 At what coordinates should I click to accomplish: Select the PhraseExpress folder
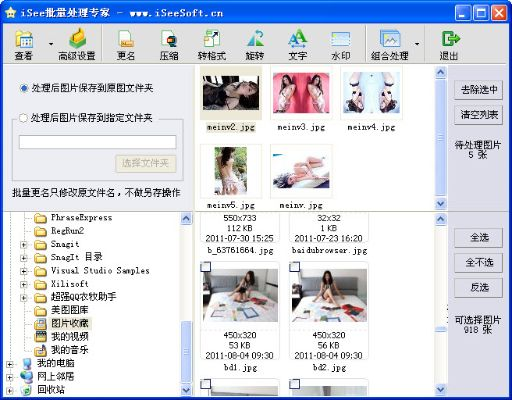coord(81,218)
